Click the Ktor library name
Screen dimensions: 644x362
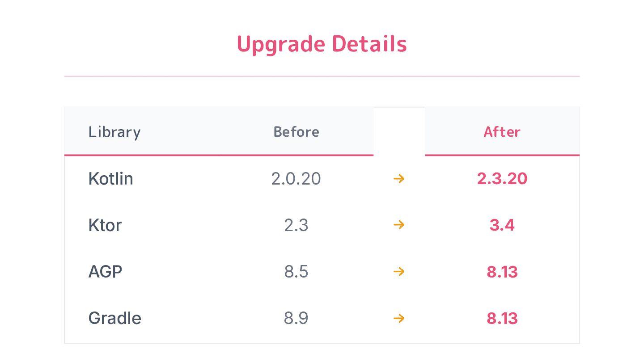tap(105, 225)
